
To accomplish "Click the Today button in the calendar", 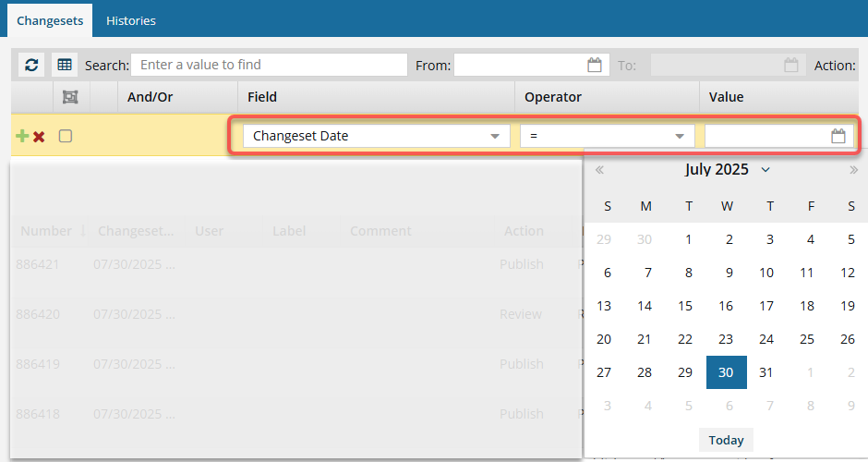I will [726, 440].
